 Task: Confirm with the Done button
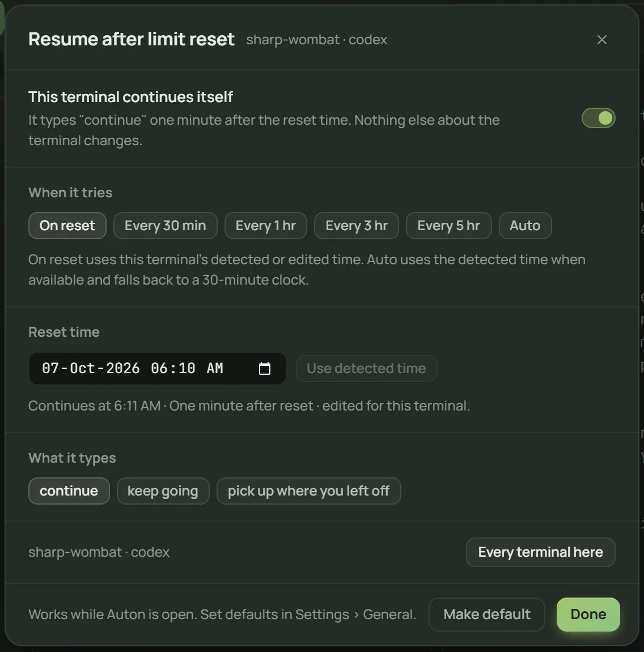(588, 614)
